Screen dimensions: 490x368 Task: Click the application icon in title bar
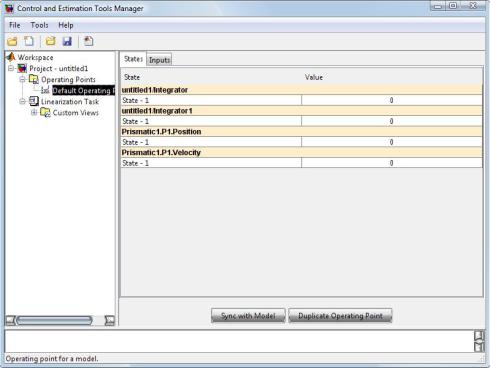click(x=9, y=8)
